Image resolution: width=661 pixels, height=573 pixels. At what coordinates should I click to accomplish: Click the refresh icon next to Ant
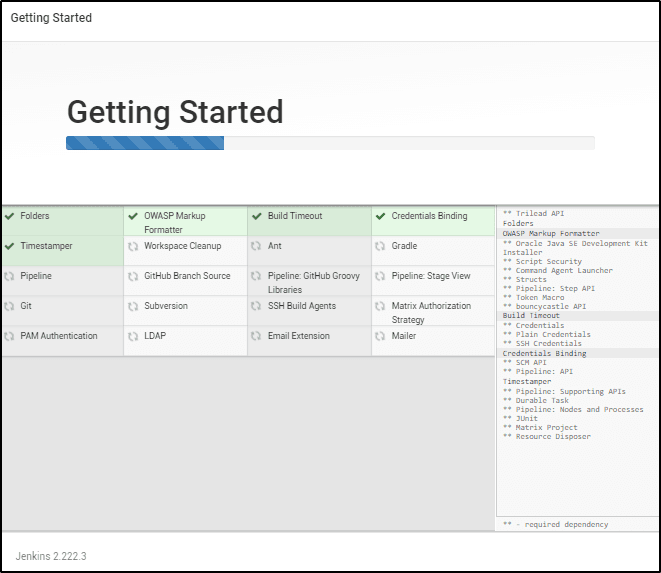(x=257, y=246)
